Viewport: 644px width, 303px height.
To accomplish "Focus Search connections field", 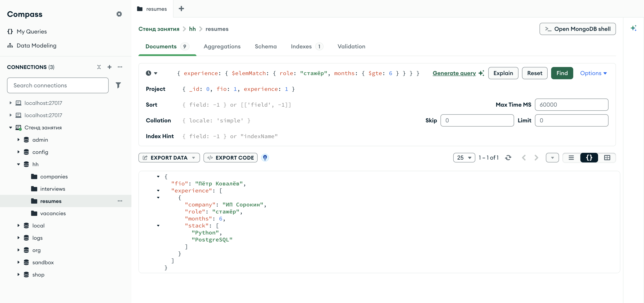I will pos(58,85).
